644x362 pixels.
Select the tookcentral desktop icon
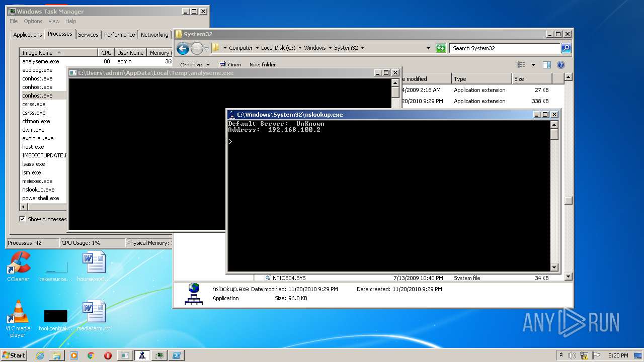pos(55,320)
